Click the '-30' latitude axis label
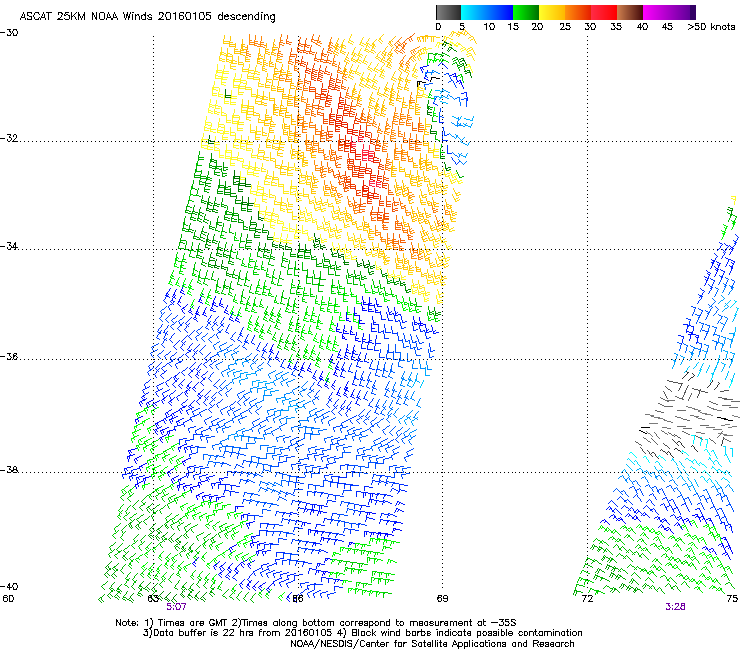 [9, 33]
